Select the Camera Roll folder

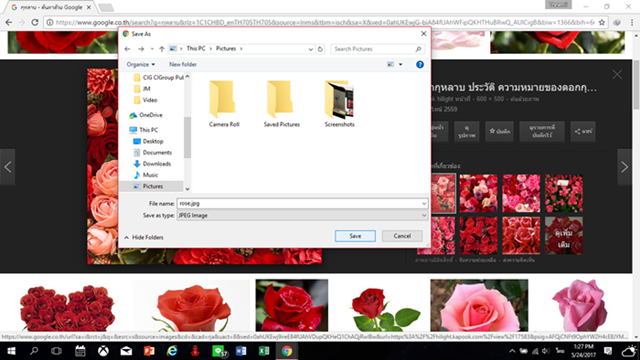(224, 104)
